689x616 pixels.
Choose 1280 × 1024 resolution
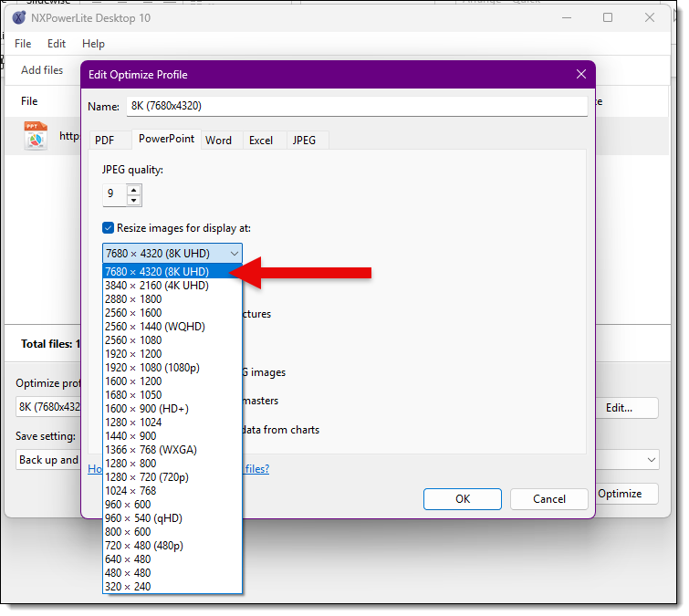tap(172, 423)
